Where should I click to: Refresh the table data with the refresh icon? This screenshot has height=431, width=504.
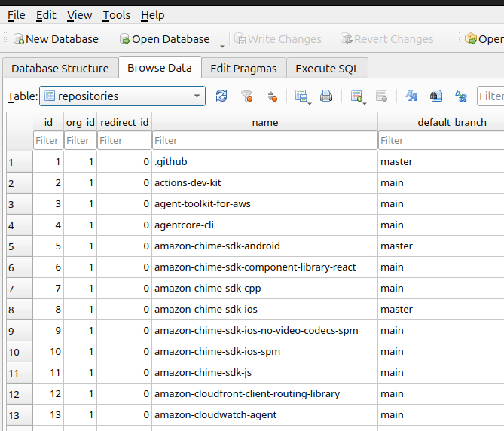point(221,96)
